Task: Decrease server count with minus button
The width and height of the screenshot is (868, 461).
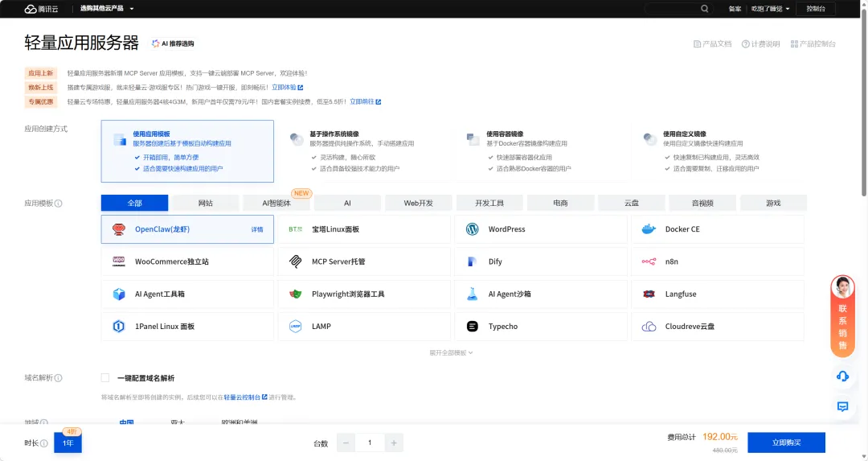Action: [346, 442]
